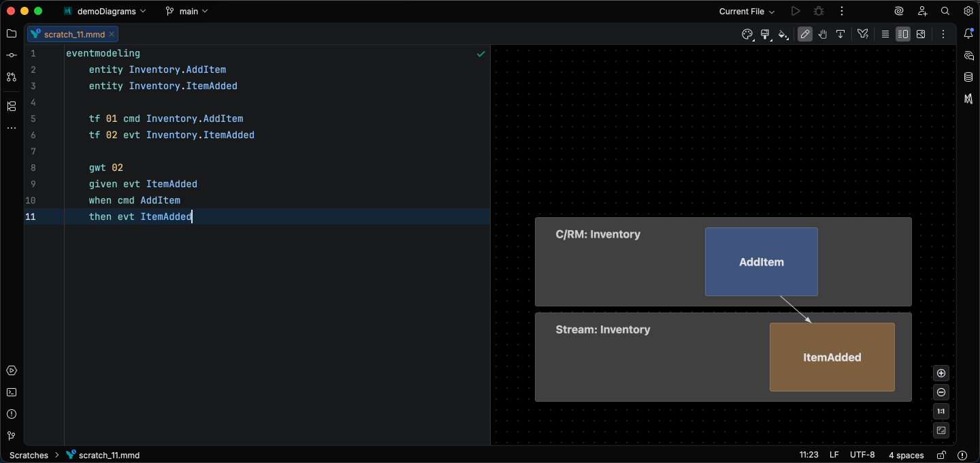Click the paint brush look icon
Image resolution: width=980 pixels, height=463 pixels.
(765, 34)
